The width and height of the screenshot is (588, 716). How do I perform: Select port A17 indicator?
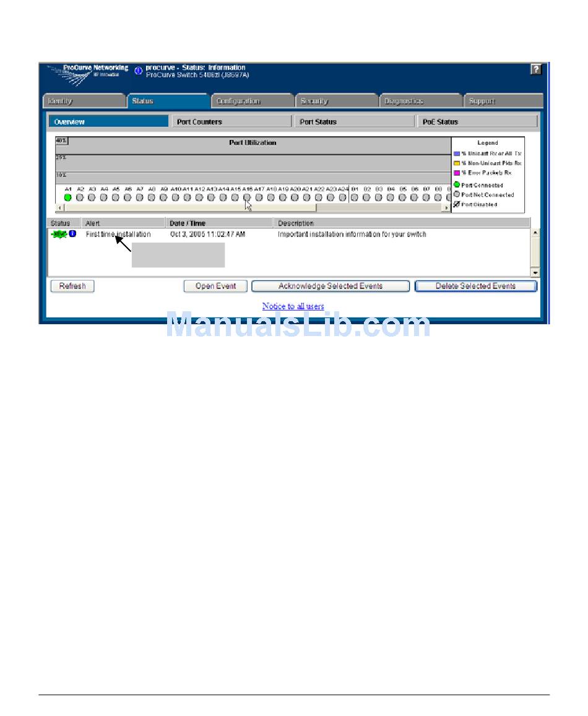point(259,197)
